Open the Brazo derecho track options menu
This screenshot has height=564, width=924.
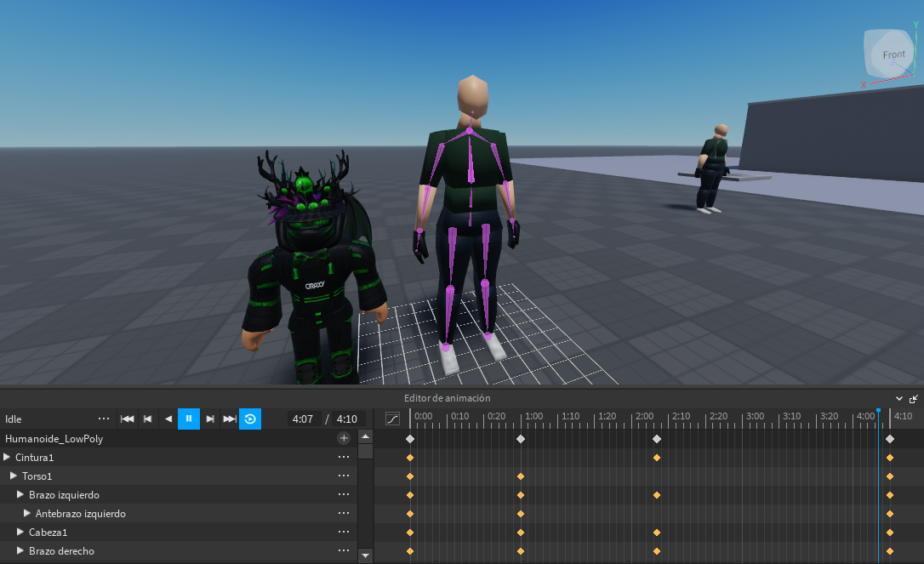point(344,550)
